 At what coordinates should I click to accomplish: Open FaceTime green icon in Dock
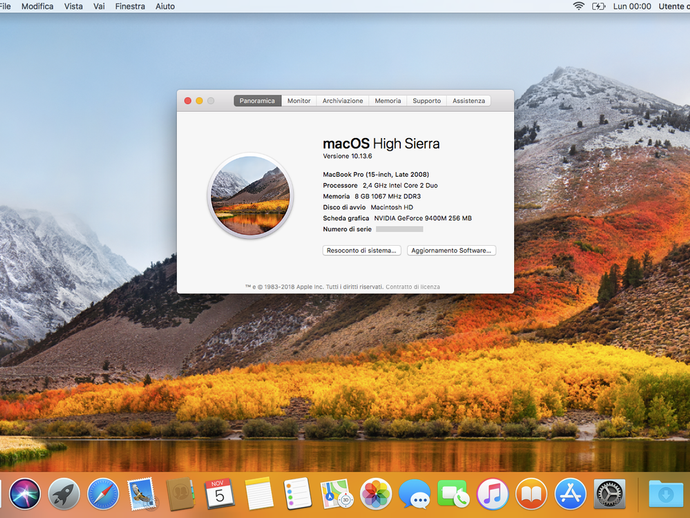pyautogui.click(x=453, y=494)
